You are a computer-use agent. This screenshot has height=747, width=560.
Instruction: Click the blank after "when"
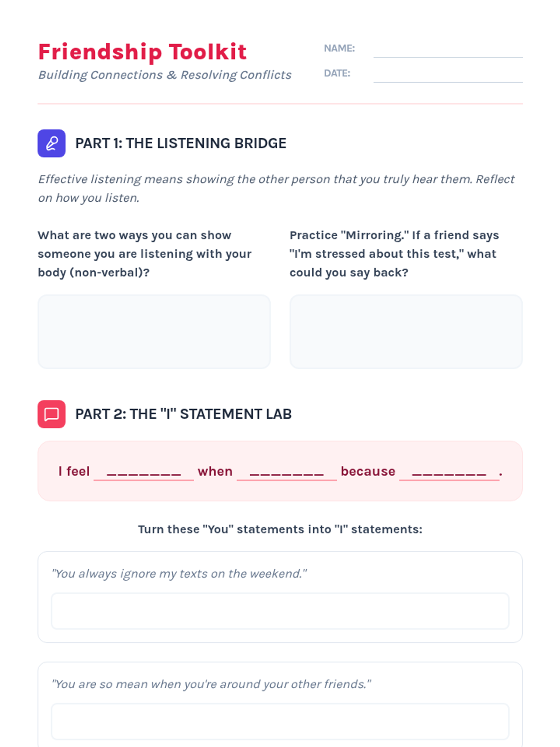click(287, 472)
